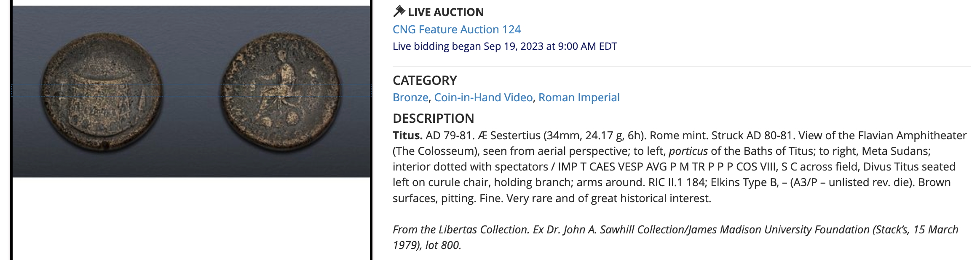Click the bold word Titus in the description

[407, 135]
